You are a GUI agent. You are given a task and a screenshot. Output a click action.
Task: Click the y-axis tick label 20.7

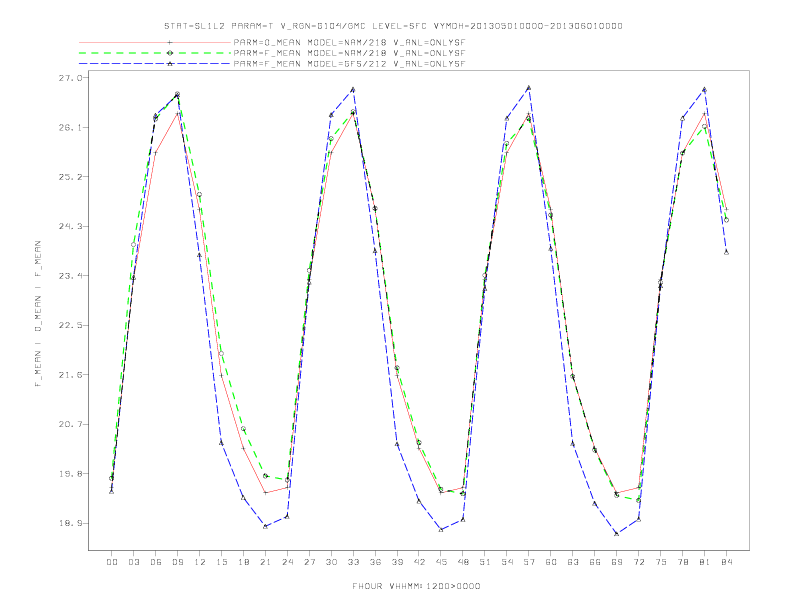click(x=70, y=424)
